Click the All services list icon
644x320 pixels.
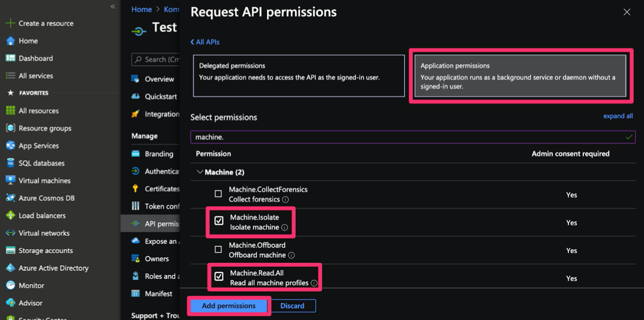click(11, 75)
